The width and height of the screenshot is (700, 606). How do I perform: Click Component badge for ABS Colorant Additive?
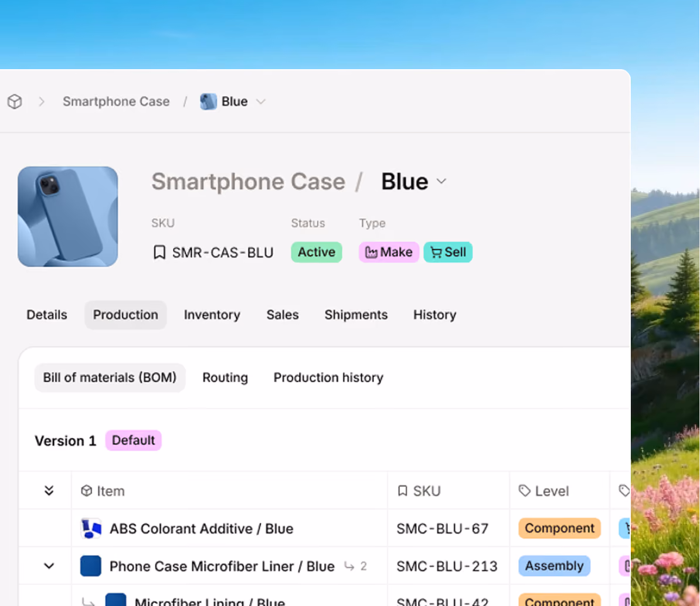[x=559, y=529]
